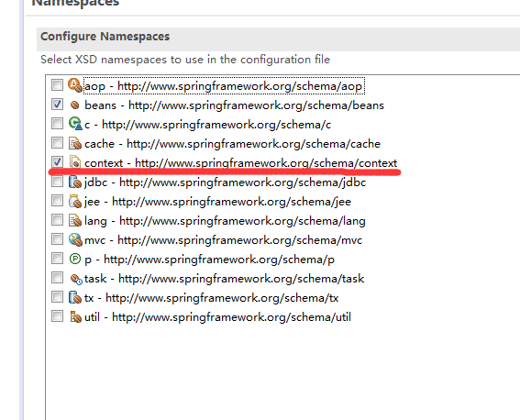
Task: Click the util namespace icon
Action: point(75,316)
